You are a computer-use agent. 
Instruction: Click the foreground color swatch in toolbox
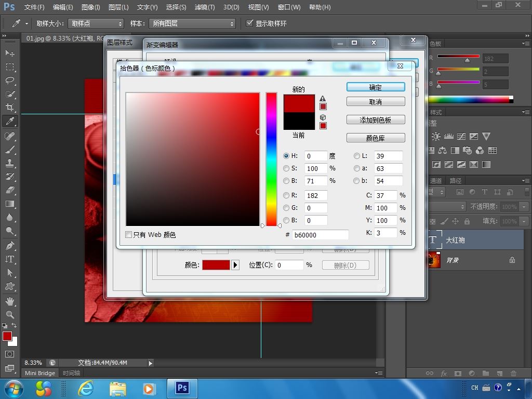click(7, 336)
